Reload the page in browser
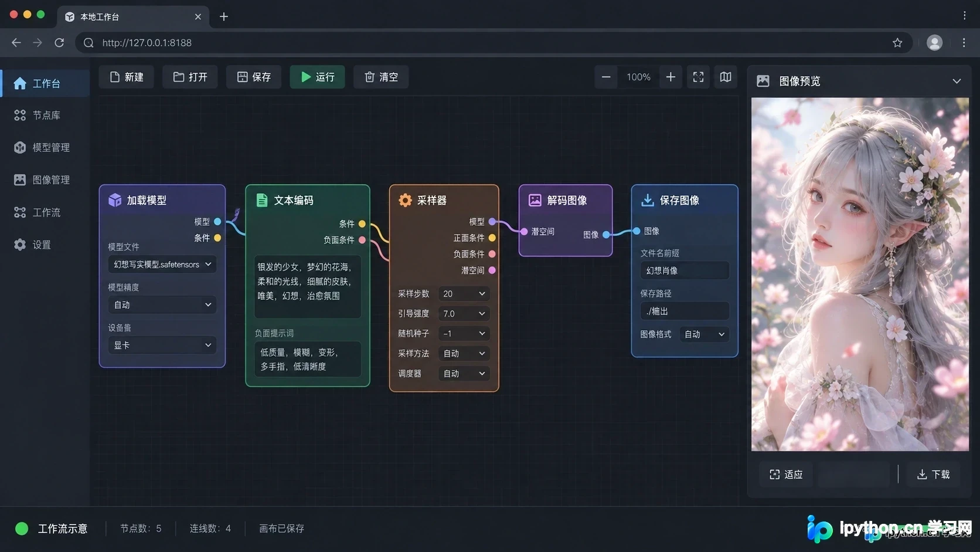Image resolution: width=980 pixels, height=552 pixels. [59, 42]
